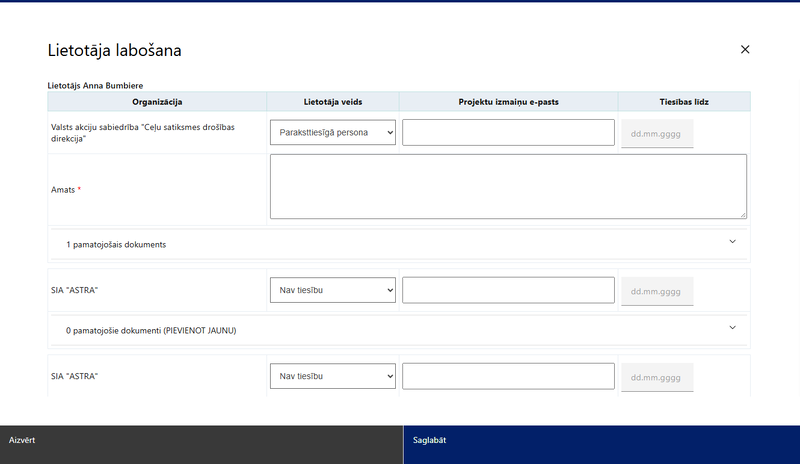Click the Organizācija column header
This screenshot has height=464, width=800.
pos(157,102)
